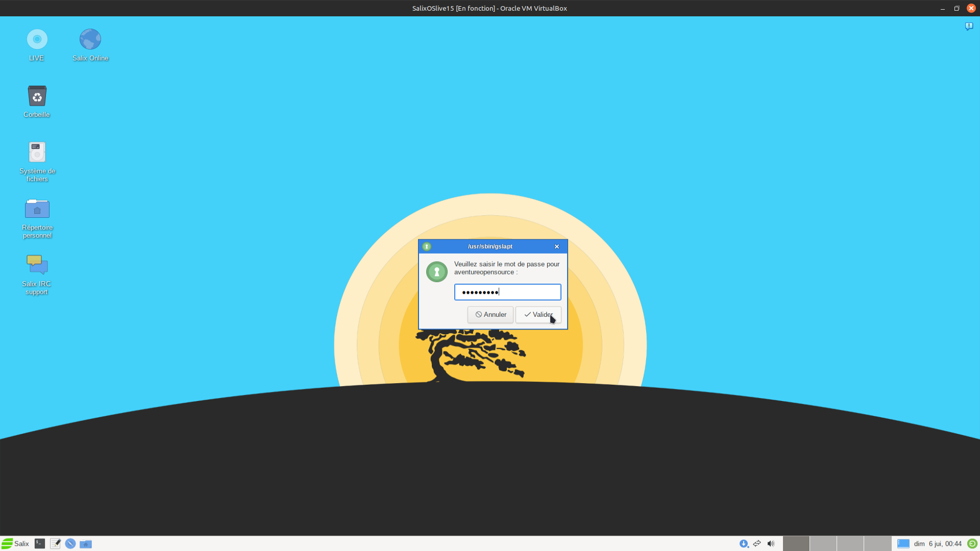
Task: Click the update notifier download icon
Action: coord(744,544)
